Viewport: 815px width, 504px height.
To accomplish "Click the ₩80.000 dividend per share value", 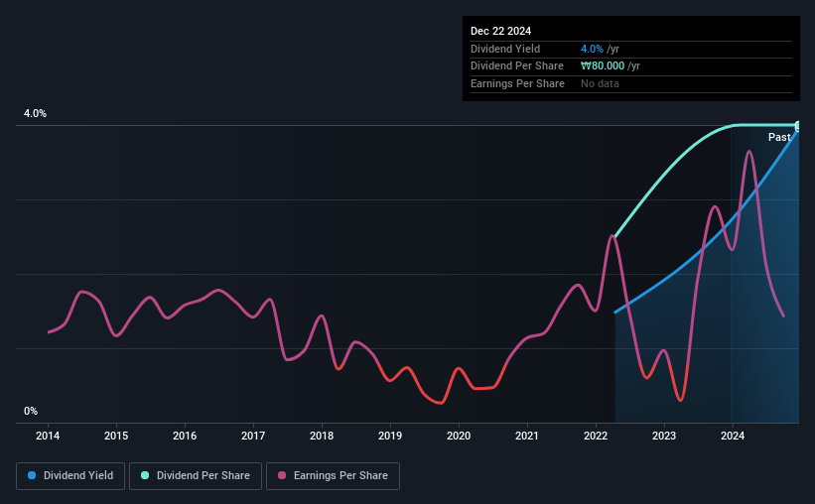I will (x=603, y=66).
